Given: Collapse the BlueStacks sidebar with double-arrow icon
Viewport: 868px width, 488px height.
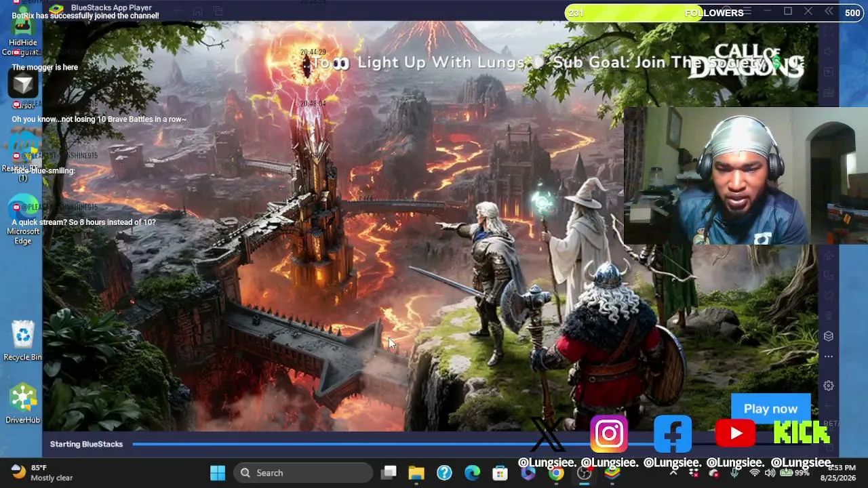Looking at the screenshot, I should click(829, 12).
